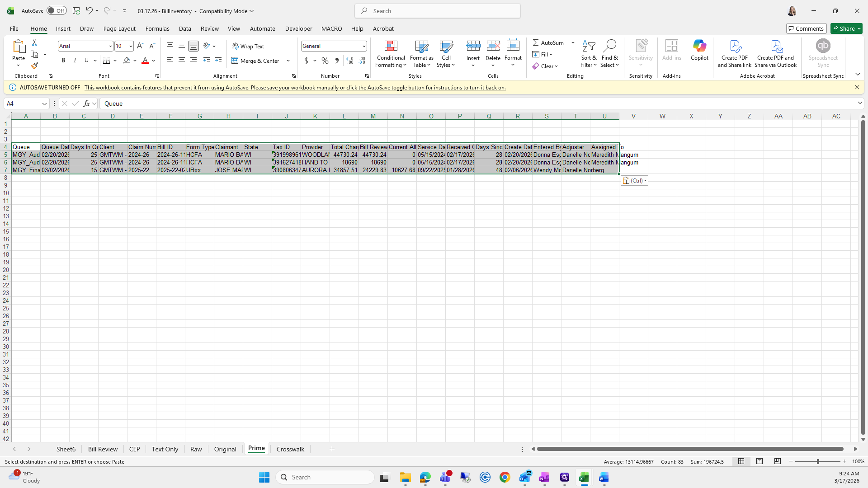
Task: Click the AutoSave workbook features warning link
Action: pos(295,88)
